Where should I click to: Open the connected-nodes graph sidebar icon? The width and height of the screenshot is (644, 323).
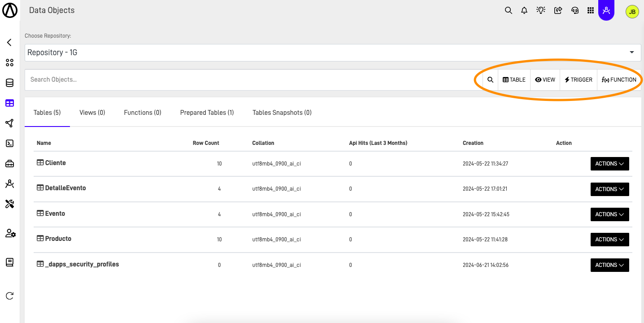point(9,123)
